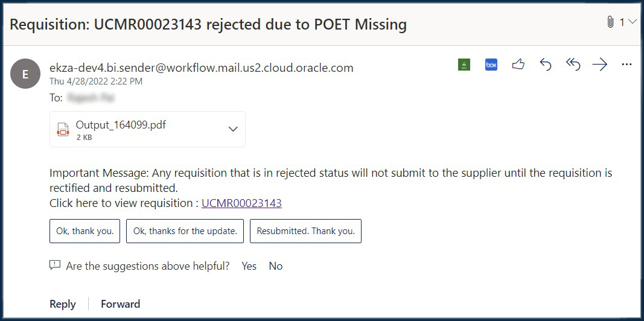644x321 pixels.
Task: Open the three-dots more actions menu
Action: tap(626, 65)
